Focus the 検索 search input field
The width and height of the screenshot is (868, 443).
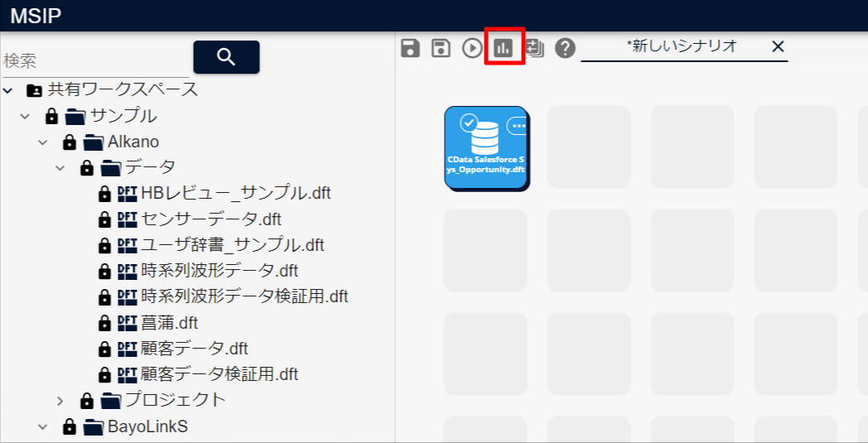(x=95, y=61)
